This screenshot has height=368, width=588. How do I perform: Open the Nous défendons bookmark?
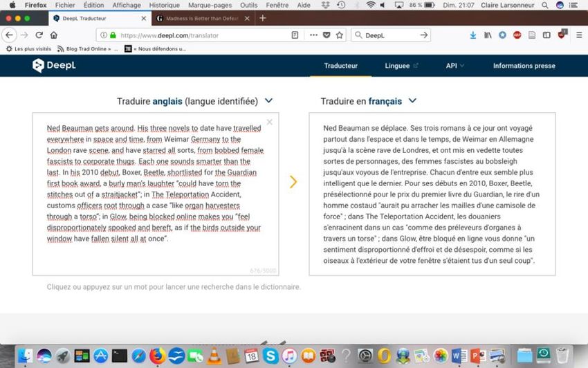(x=155, y=48)
